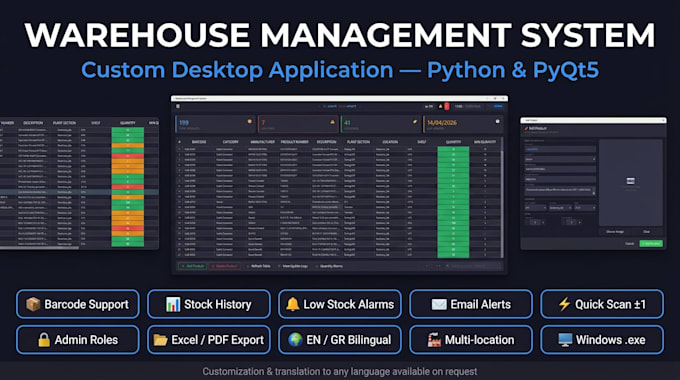Open location dropdown in Add Product dialog
Image resolution: width=680 pixels, height=380 pixels.
(560, 208)
